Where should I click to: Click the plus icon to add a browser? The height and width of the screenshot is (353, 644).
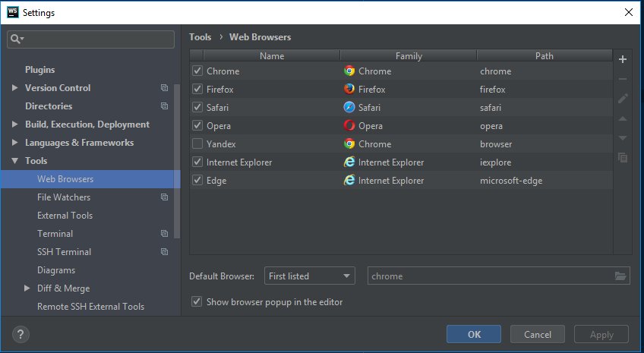623,59
